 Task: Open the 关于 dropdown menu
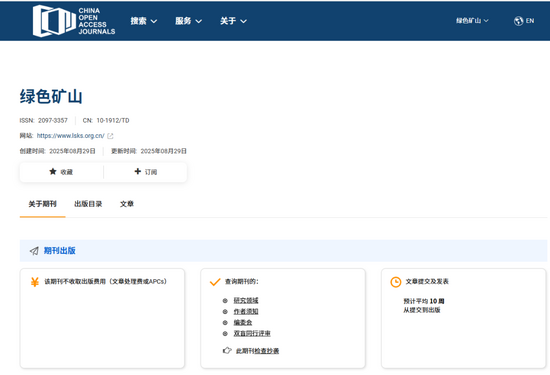[233, 21]
